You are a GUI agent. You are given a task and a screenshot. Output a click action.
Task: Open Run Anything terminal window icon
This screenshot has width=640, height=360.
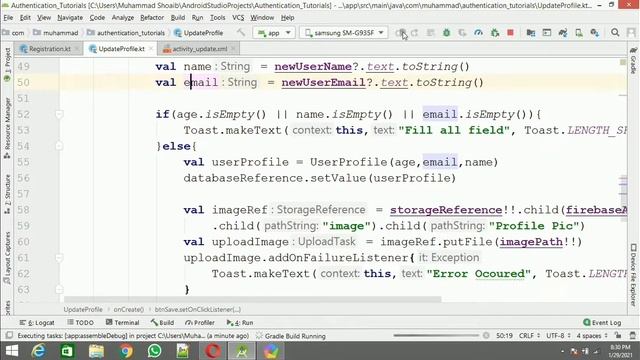(547, 33)
